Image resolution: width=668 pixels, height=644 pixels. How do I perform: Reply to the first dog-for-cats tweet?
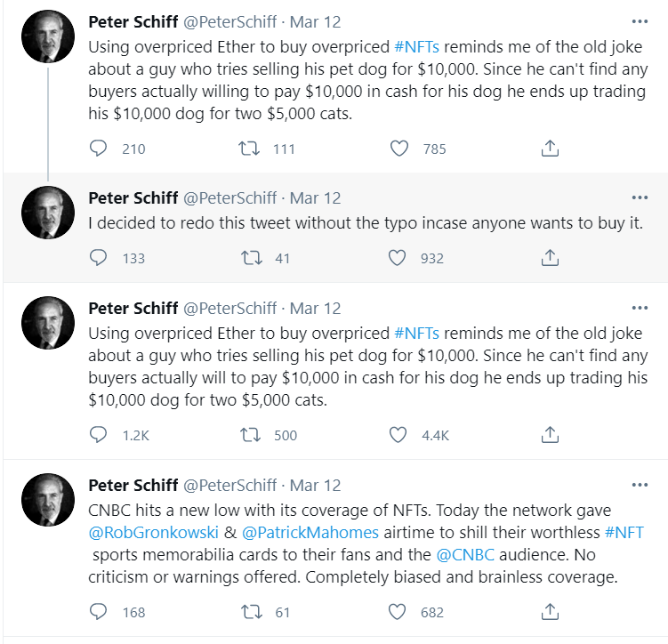click(x=98, y=149)
